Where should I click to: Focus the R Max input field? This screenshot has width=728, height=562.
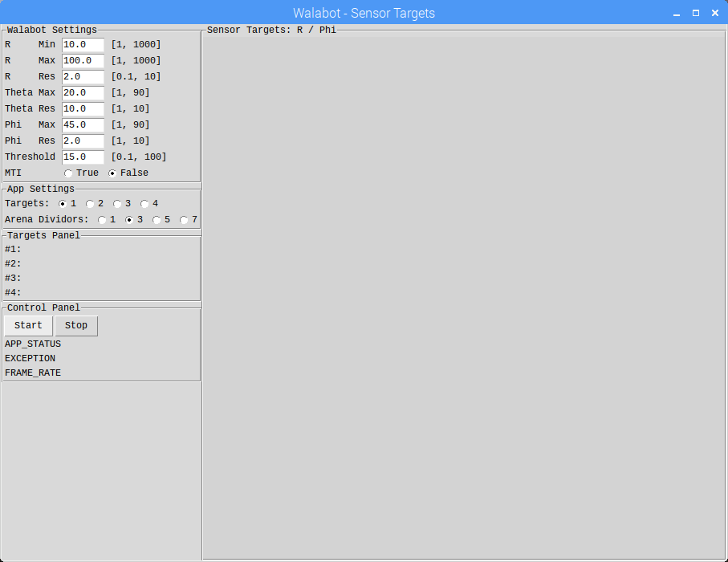(x=83, y=61)
